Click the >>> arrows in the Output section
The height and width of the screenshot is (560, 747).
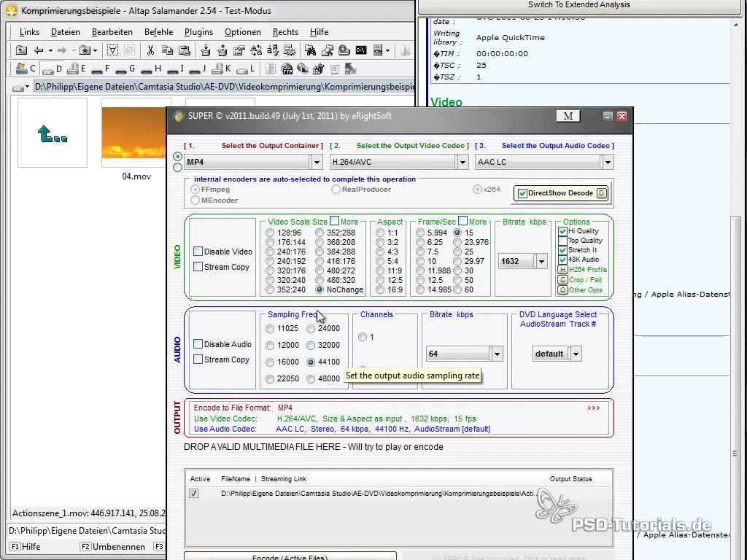594,408
